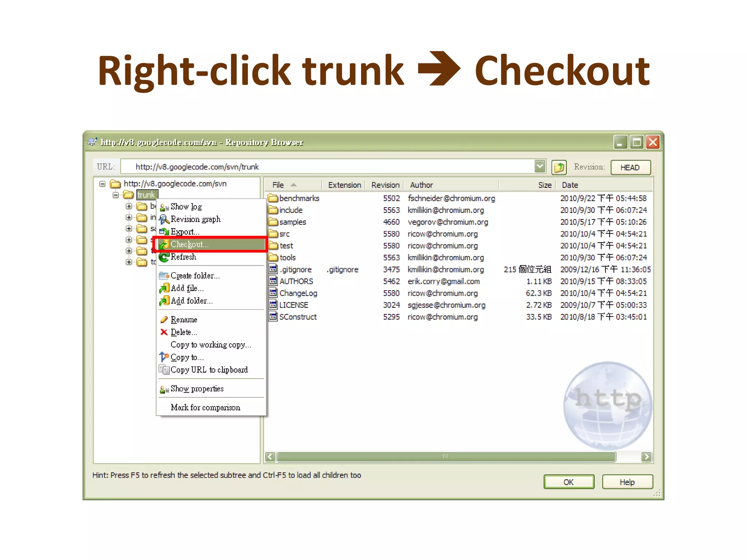Click the Copy to branch icon
The width and height of the screenshot is (747, 560).
[x=164, y=357]
